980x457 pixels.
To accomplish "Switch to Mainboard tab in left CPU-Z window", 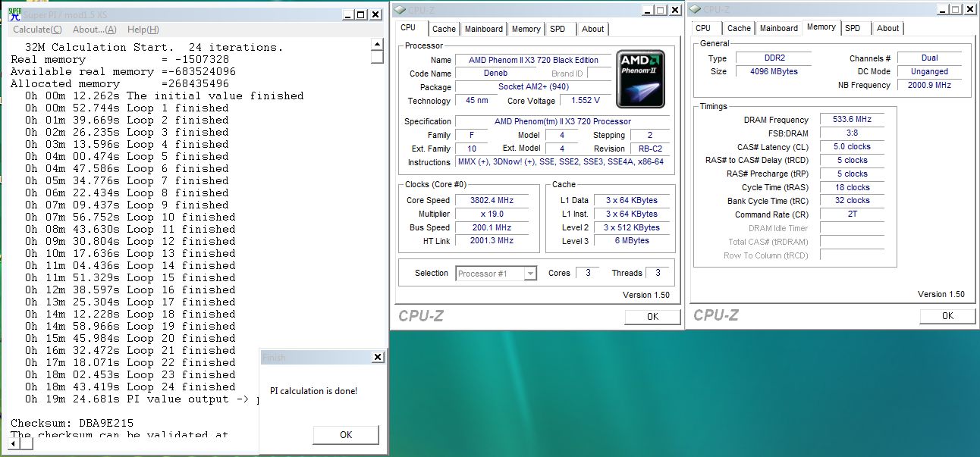I will 484,29.
